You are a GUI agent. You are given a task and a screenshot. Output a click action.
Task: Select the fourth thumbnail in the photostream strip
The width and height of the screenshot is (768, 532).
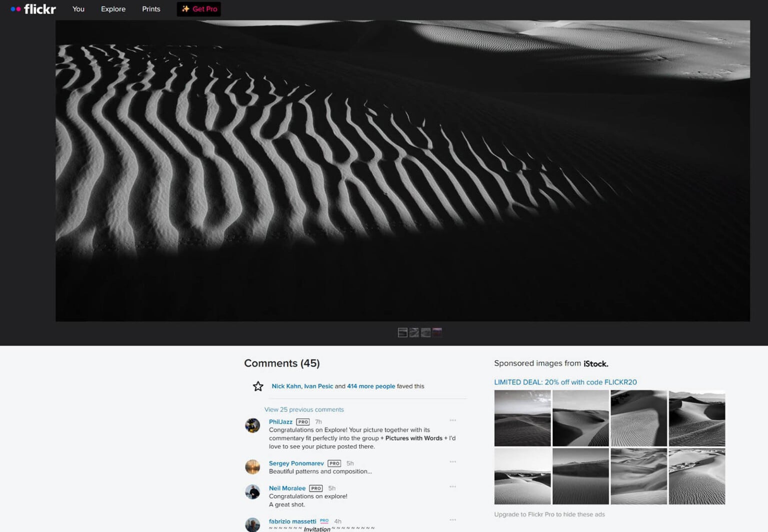pyautogui.click(x=437, y=333)
